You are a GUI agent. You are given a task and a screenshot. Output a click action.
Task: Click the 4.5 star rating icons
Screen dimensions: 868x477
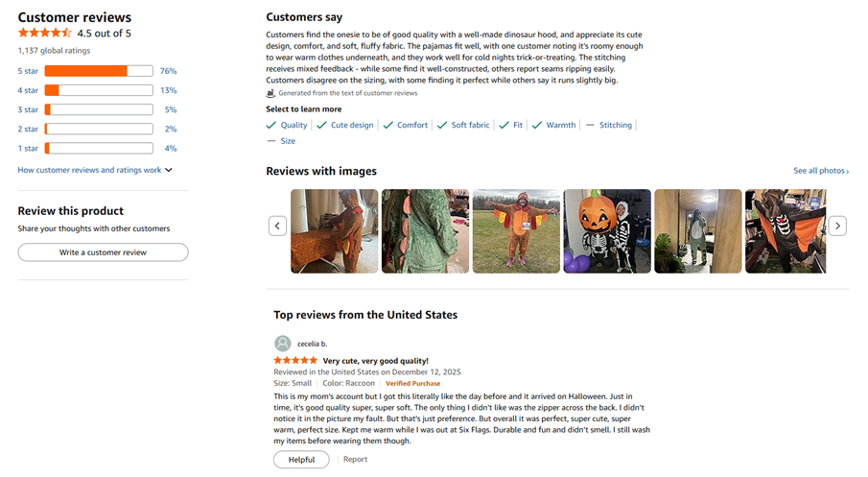pyautogui.click(x=44, y=34)
